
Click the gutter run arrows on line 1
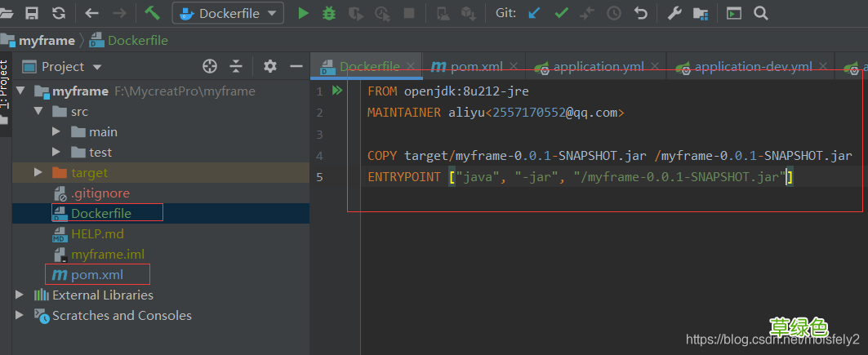coord(337,91)
